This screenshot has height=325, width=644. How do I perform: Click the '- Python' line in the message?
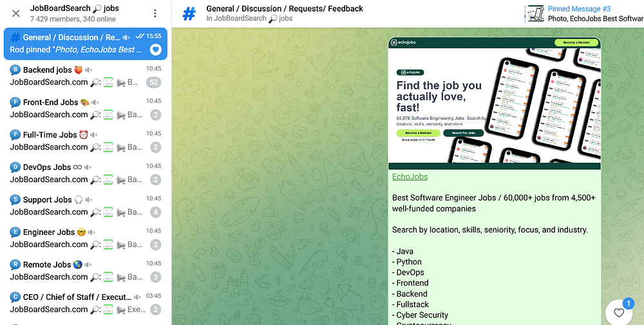point(407,262)
